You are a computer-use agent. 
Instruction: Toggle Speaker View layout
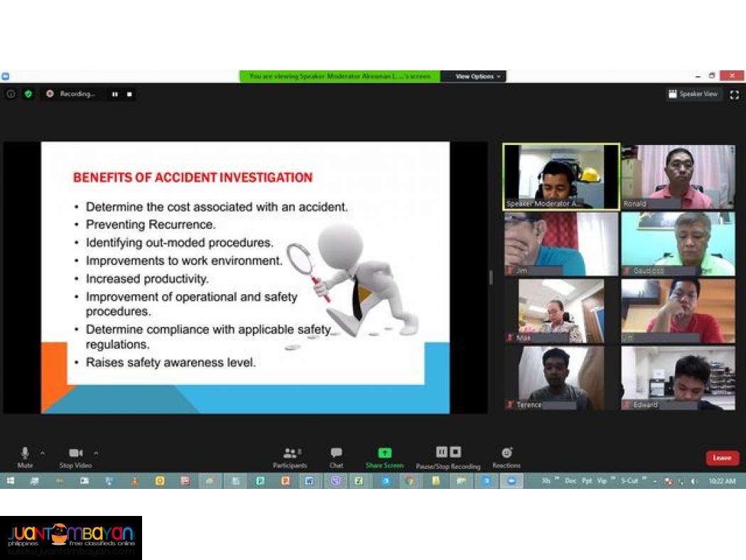[x=693, y=93]
